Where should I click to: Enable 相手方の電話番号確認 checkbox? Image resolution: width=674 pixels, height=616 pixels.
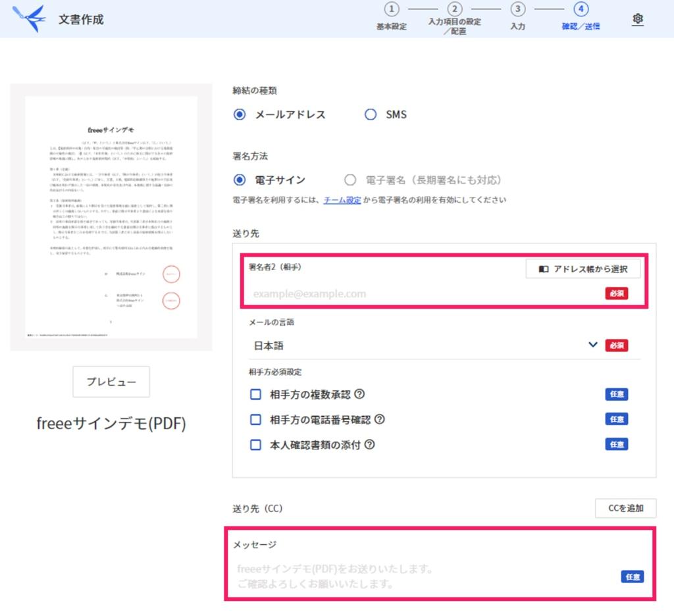click(x=256, y=419)
